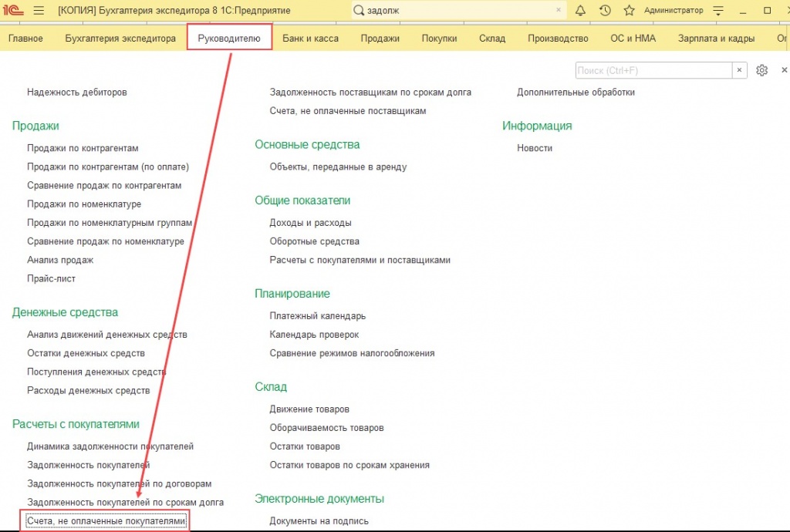Open Задолженность покупателей report
The width and height of the screenshot is (790, 532).
point(89,465)
